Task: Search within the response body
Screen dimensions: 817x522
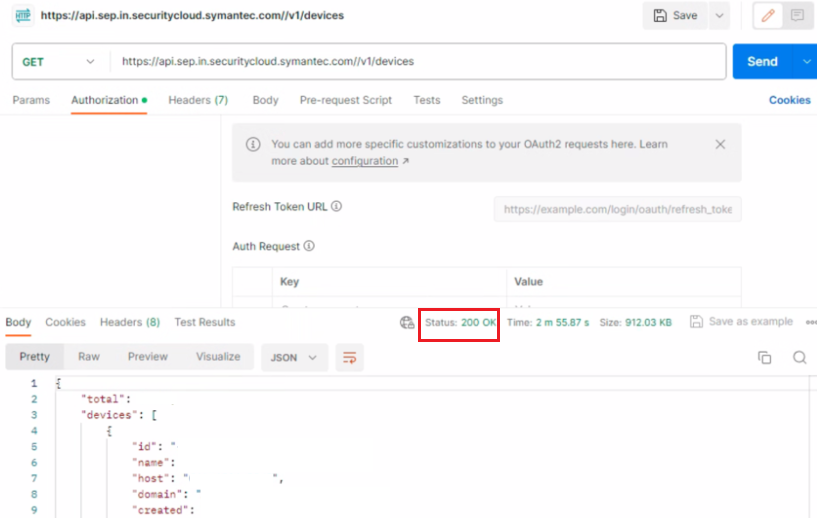Action: pos(799,357)
